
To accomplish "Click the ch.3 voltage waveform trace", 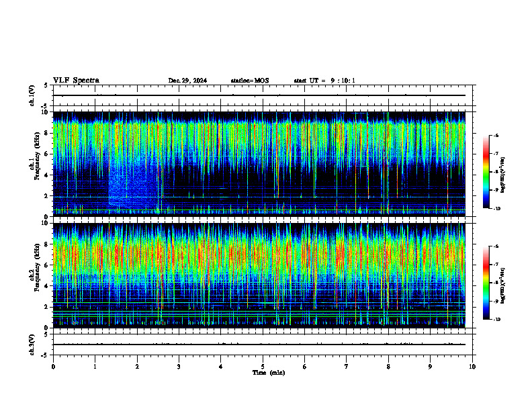I will [259, 345].
